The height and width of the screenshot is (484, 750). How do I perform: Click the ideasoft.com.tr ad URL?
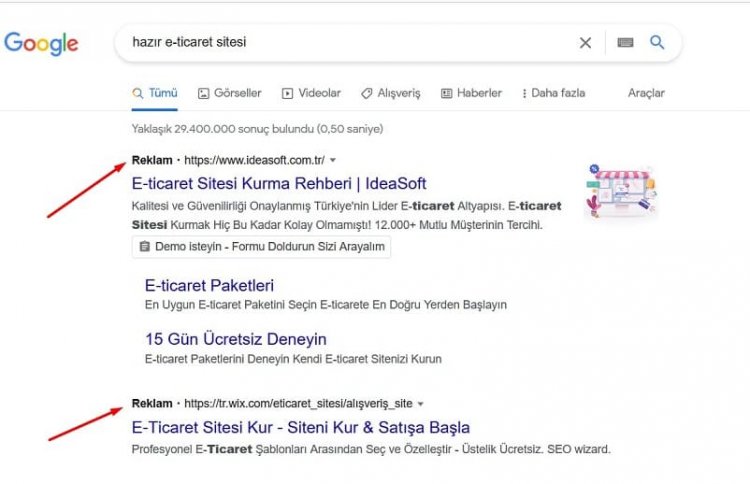(254, 160)
